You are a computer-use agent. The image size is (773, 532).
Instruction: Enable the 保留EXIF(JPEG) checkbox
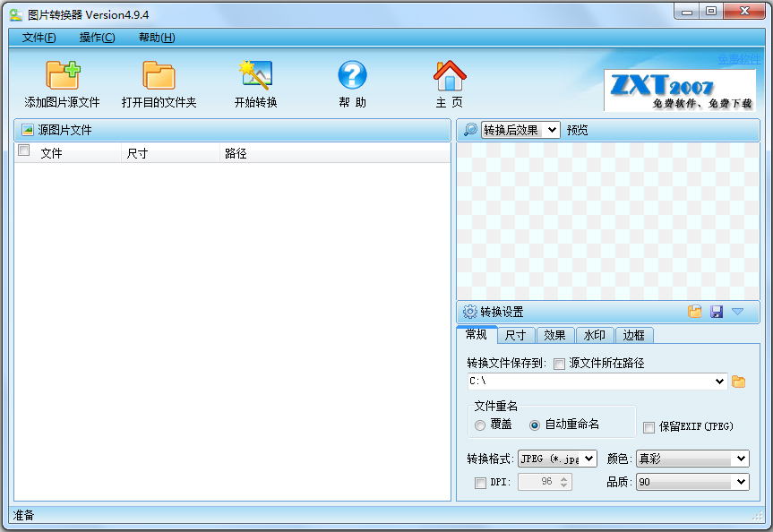pyautogui.click(x=648, y=427)
